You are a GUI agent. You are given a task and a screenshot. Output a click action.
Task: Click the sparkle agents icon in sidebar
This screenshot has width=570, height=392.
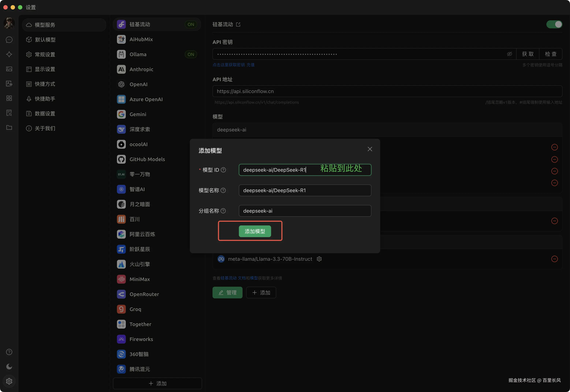9,54
